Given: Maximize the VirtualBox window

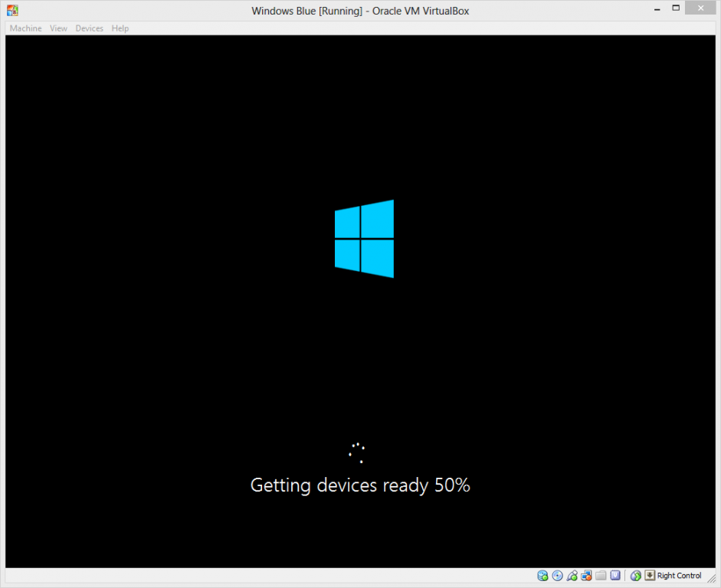Looking at the screenshot, I should click(x=676, y=8).
